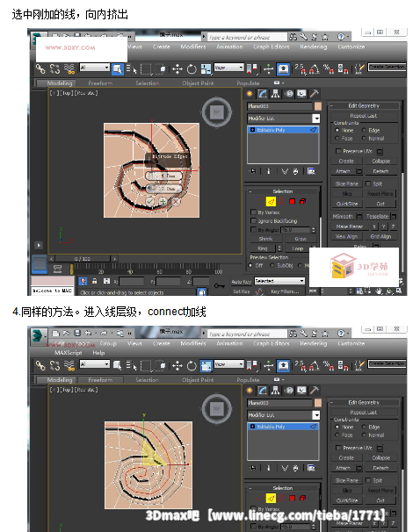This screenshot has width=420, height=532.
Task: Enable By Angle checkbox in upper screenshot
Action: coord(253,230)
